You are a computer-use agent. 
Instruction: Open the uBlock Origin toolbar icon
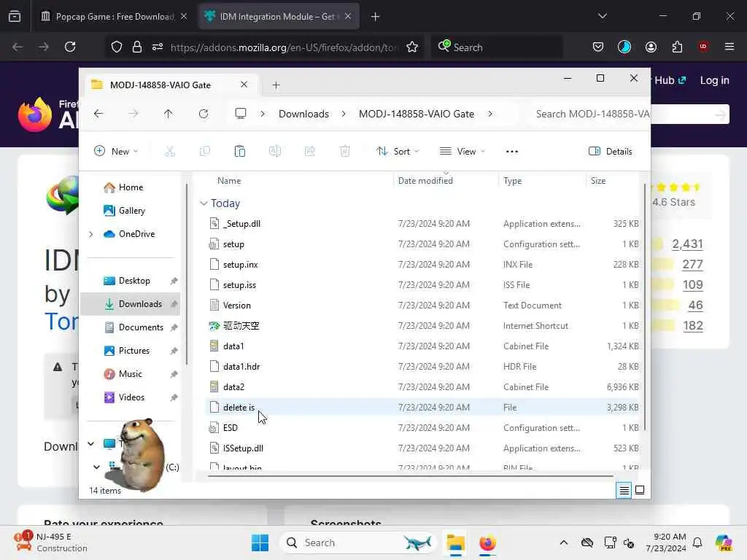click(x=703, y=47)
